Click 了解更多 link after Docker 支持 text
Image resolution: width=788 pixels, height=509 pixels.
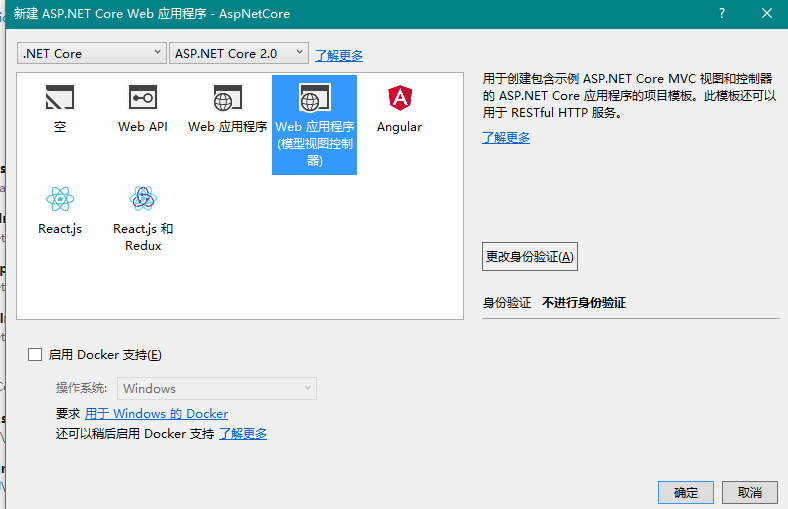(243, 434)
